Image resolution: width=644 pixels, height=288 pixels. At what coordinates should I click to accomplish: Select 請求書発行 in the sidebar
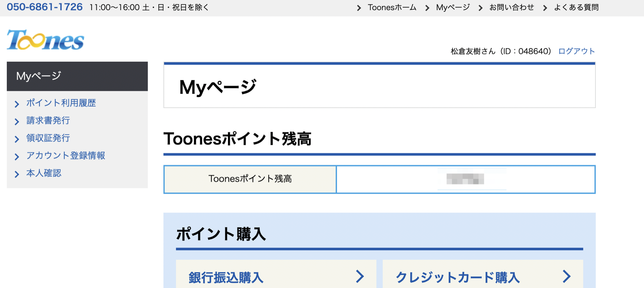[x=48, y=121]
